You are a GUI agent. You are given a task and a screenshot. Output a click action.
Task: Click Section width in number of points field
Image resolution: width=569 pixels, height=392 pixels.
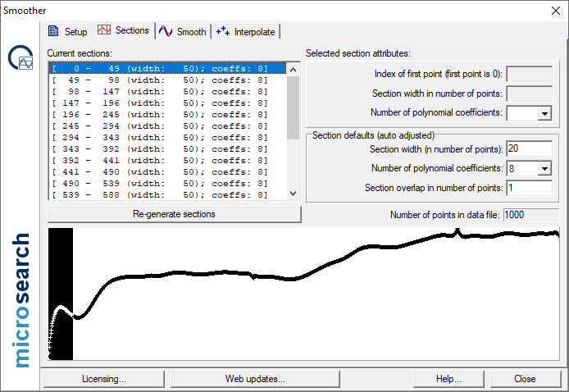point(530,93)
